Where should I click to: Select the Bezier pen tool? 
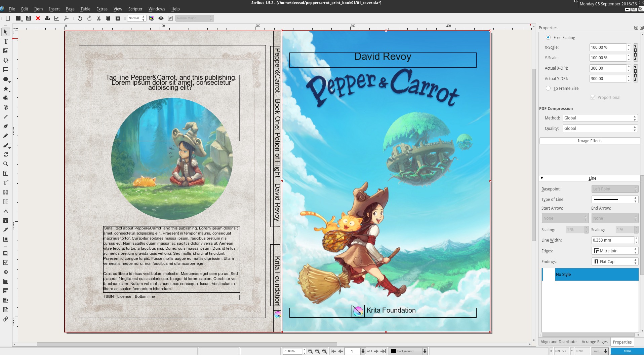(x=6, y=126)
